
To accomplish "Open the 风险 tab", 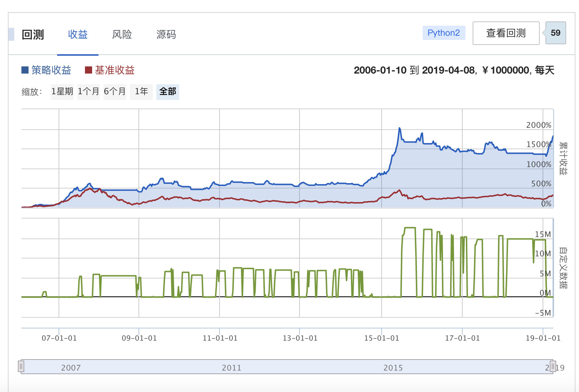I will (x=122, y=34).
